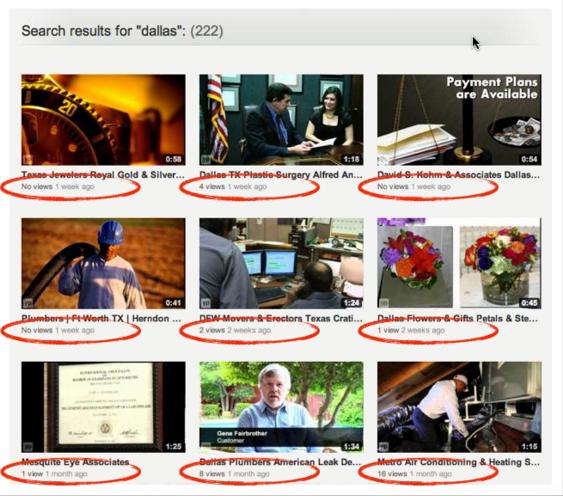
Task: Click '16 views 1 month ago' text
Action: click(415, 474)
